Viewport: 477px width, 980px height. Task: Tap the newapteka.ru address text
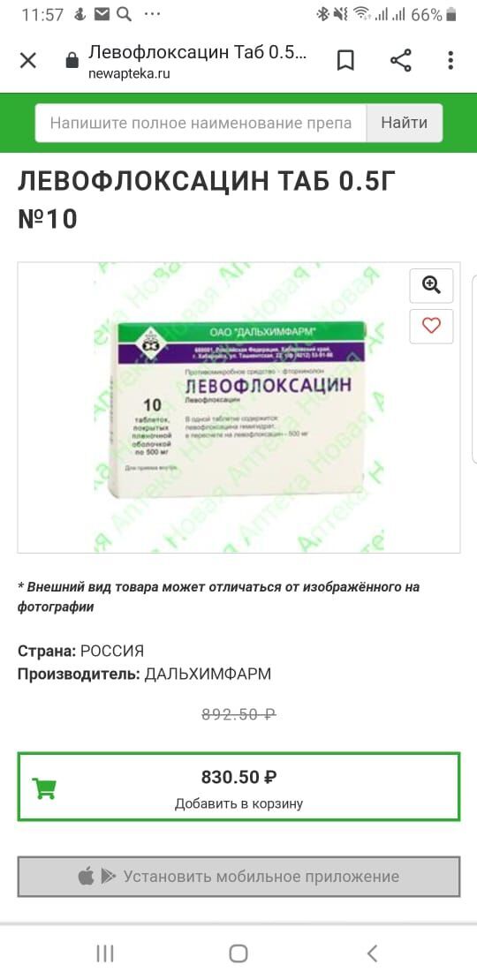[130, 73]
